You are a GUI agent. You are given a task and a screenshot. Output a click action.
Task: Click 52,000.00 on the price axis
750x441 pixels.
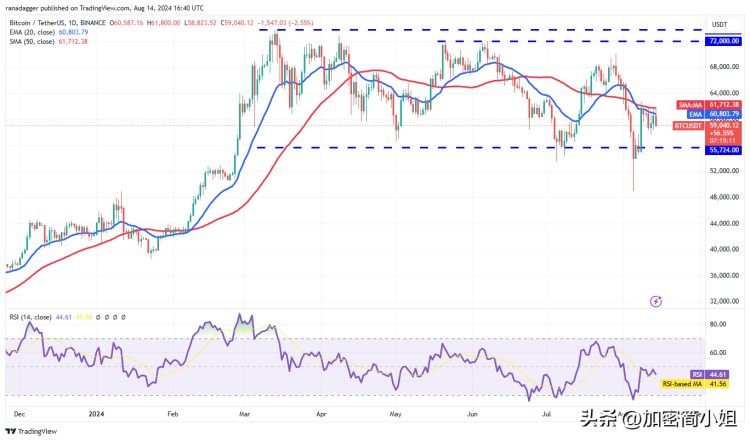pyautogui.click(x=724, y=171)
